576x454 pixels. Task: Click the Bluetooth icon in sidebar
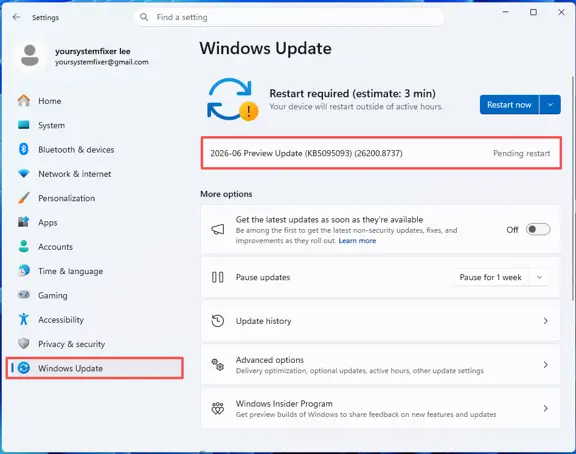tap(24, 149)
